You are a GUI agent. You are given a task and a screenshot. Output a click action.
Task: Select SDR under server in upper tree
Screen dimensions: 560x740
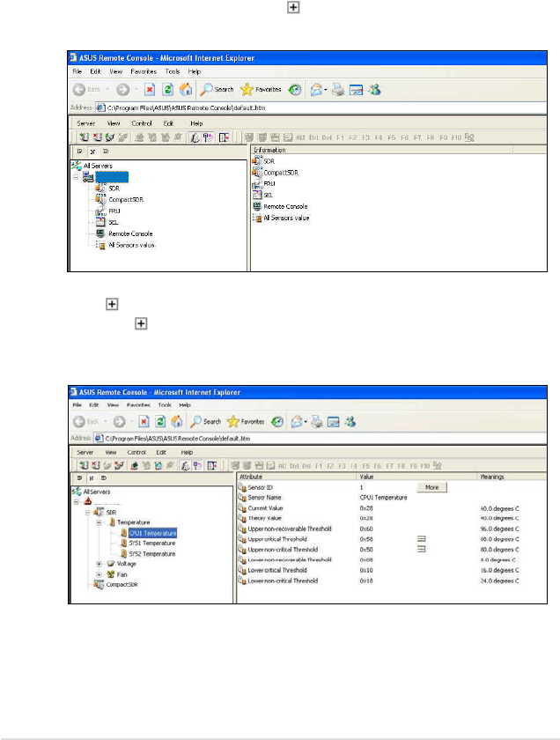[114, 189]
